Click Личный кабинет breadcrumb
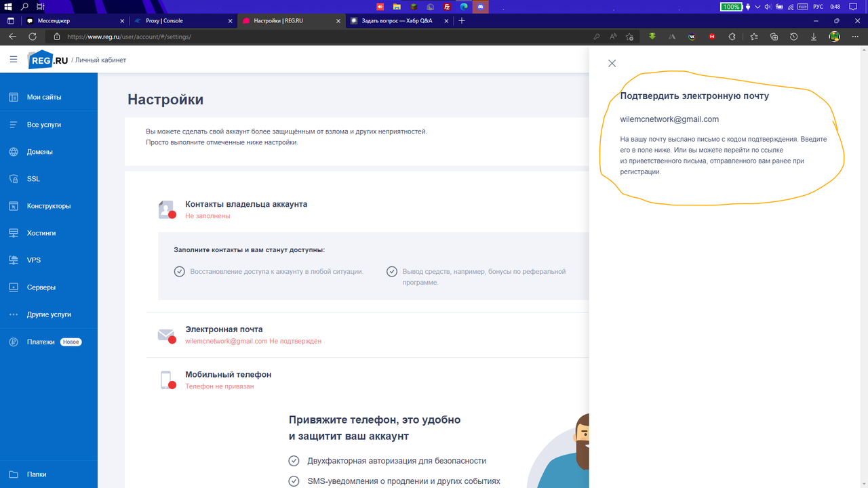This screenshot has width=868, height=488. 101,60
